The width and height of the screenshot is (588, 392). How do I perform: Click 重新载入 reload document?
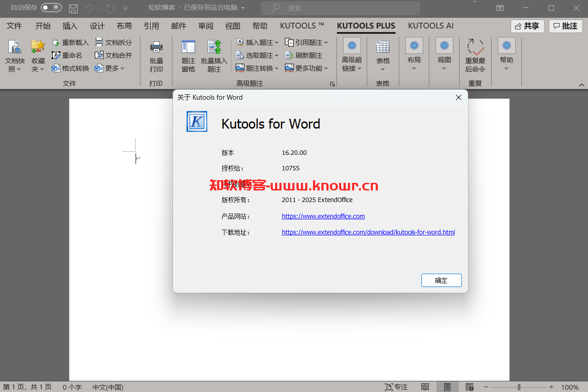(x=70, y=42)
